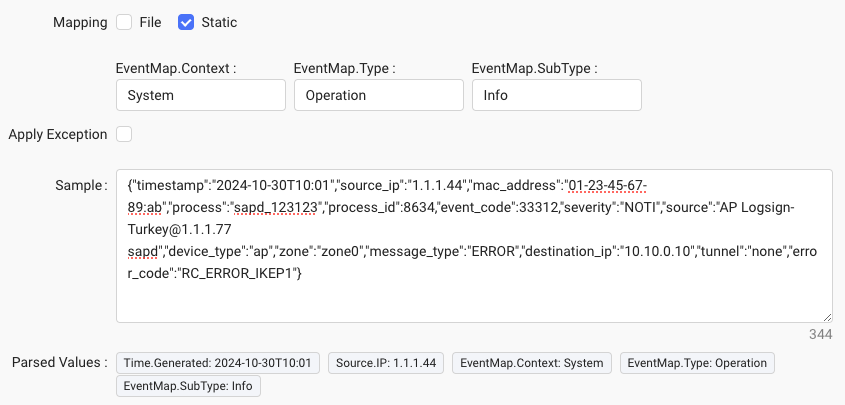Select the EventMap.SubType field with Info
Screen dimensions: 845x405
pyautogui.click(x=556, y=96)
